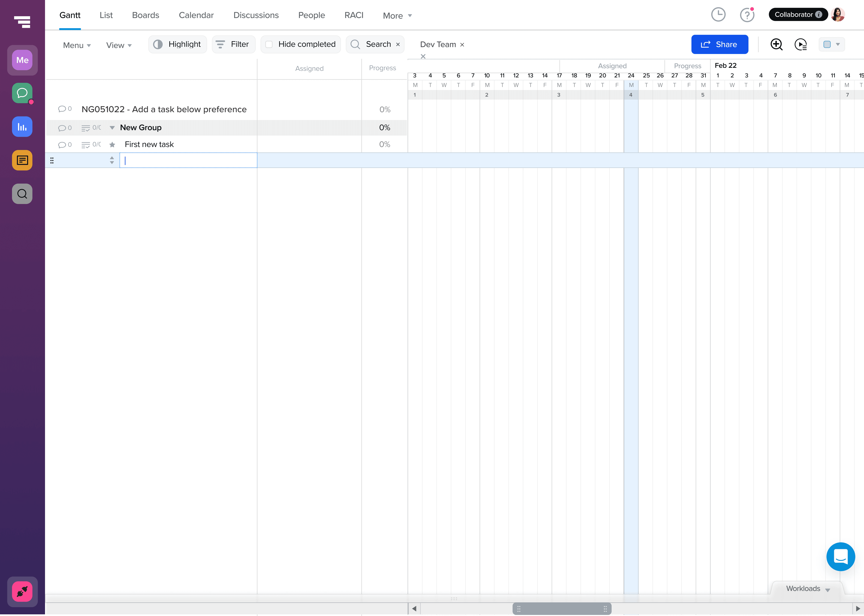Open the Me sidebar icon
Viewport: 864px width, 616px height.
(x=22, y=60)
